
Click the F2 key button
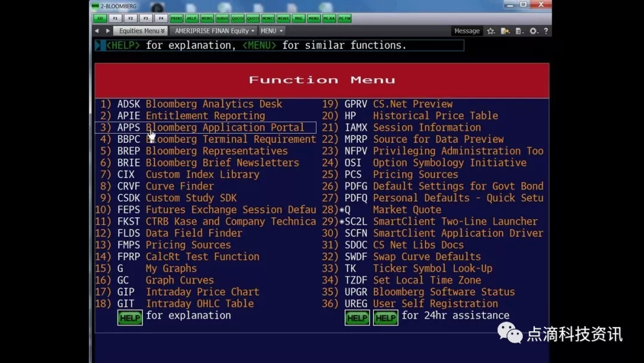click(x=130, y=18)
